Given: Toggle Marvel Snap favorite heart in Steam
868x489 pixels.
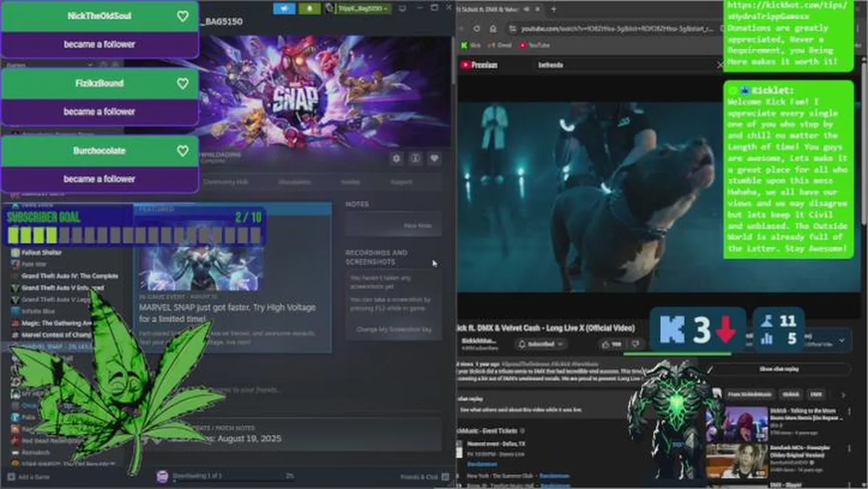Looking at the screenshot, I should click(434, 158).
